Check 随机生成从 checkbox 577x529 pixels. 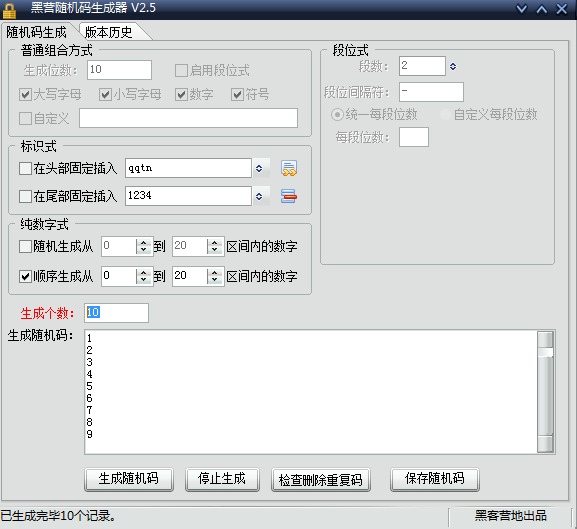click(x=25, y=246)
